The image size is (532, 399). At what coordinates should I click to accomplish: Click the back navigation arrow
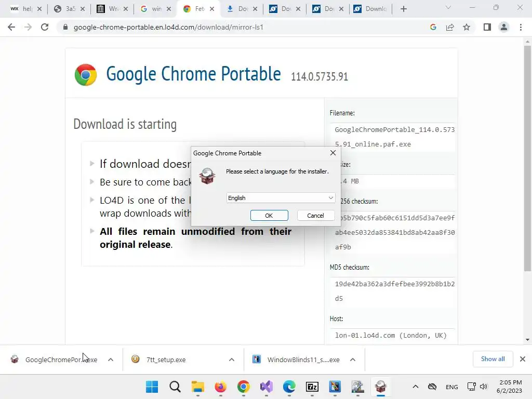click(11, 27)
